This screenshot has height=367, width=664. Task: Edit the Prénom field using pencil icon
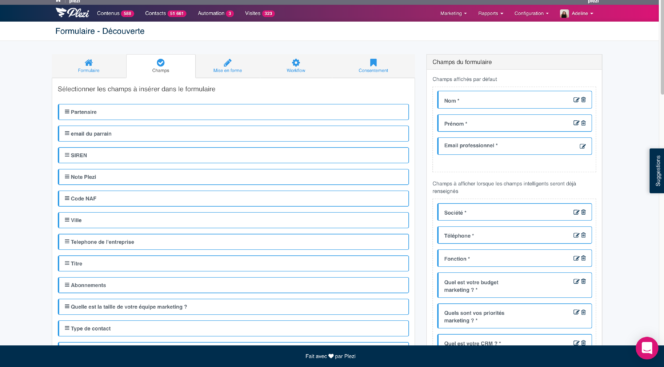tap(576, 123)
